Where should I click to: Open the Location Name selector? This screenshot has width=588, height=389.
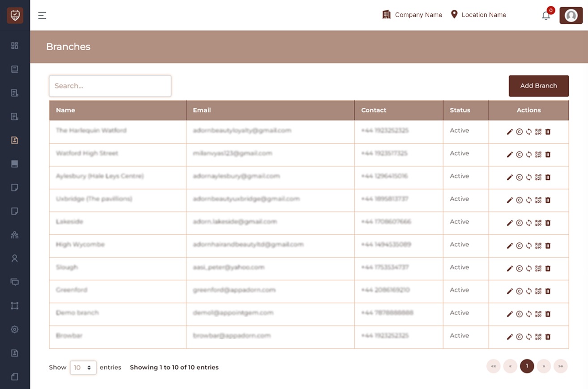pos(478,15)
